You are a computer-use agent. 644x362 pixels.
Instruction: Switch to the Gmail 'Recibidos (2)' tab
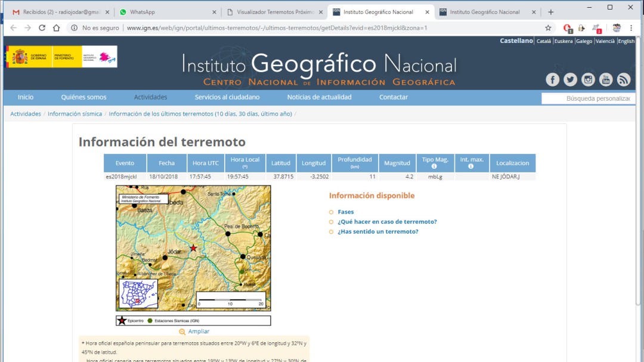coord(60,13)
